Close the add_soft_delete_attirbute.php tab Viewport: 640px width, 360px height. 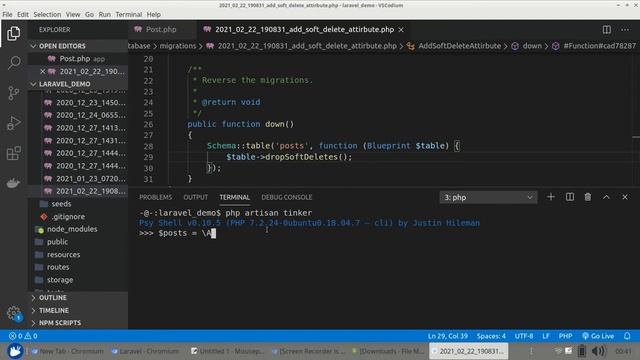[x=401, y=30]
